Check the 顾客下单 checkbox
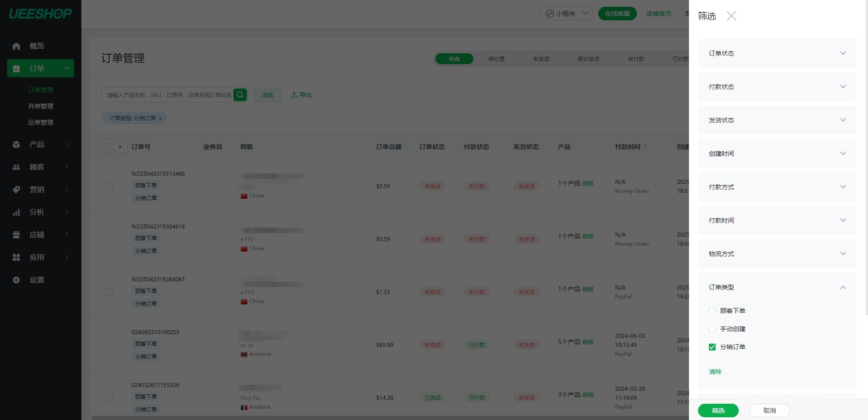868x420 pixels. pyautogui.click(x=712, y=311)
